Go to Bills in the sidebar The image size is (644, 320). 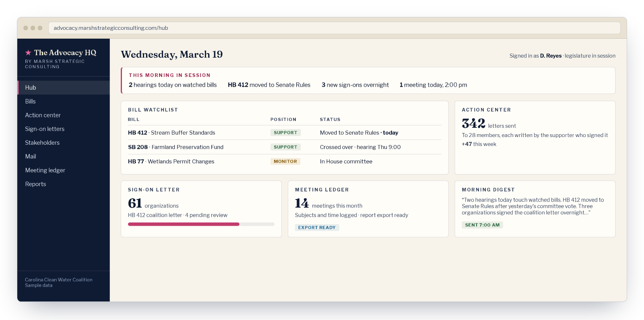click(64, 102)
